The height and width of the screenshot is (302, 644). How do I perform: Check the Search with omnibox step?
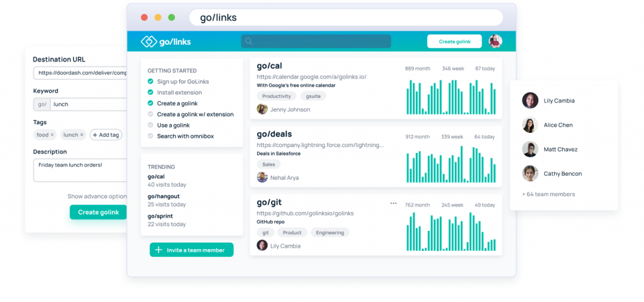point(150,136)
